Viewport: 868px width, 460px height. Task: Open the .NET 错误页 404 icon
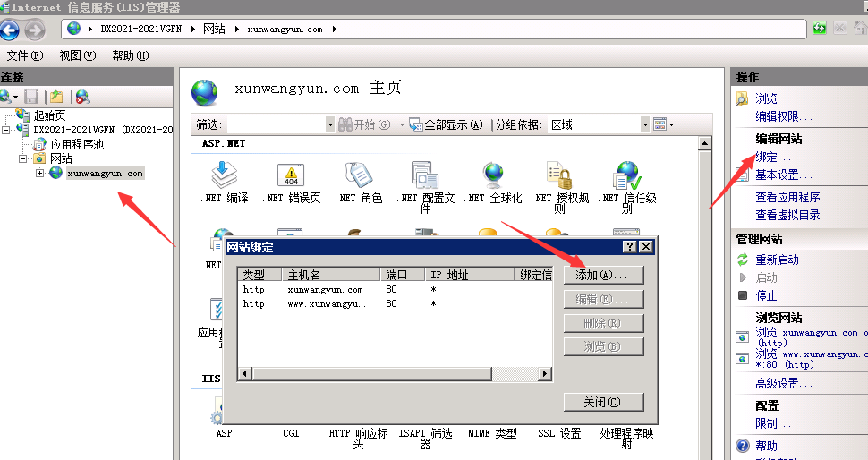tap(291, 175)
